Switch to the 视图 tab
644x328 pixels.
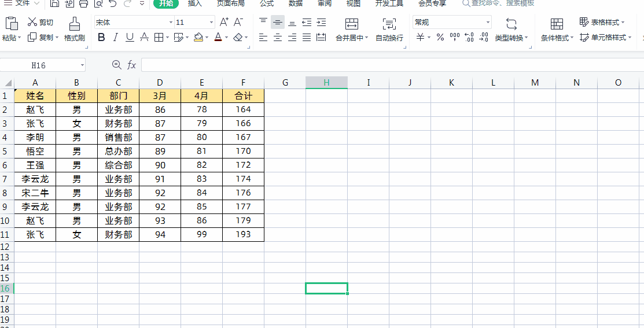click(353, 3)
